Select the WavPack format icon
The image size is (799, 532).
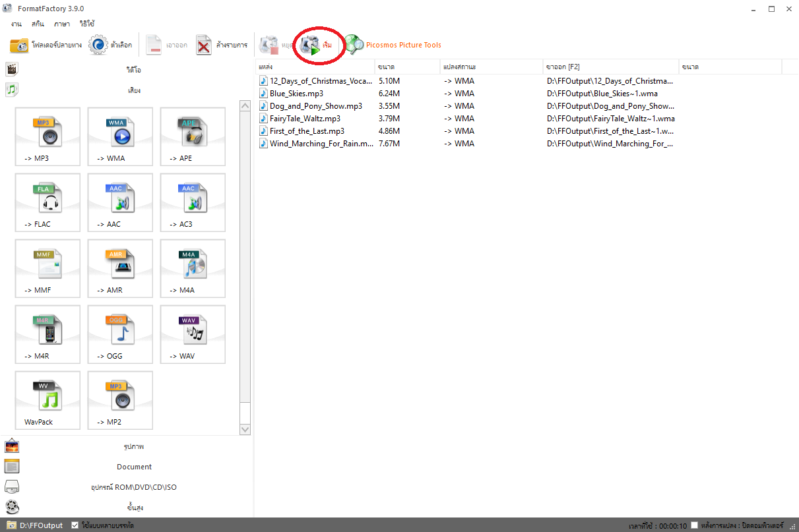[x=48, y=400]
